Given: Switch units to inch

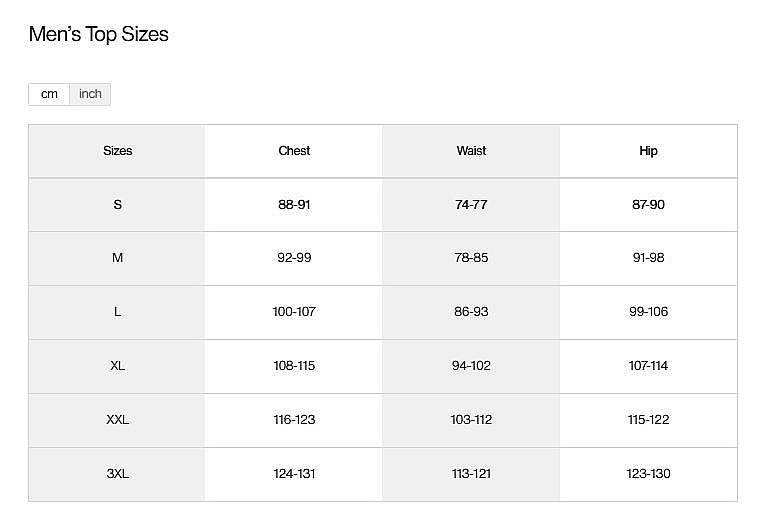Looking at the screenshot, I should [x=90, y=94].
